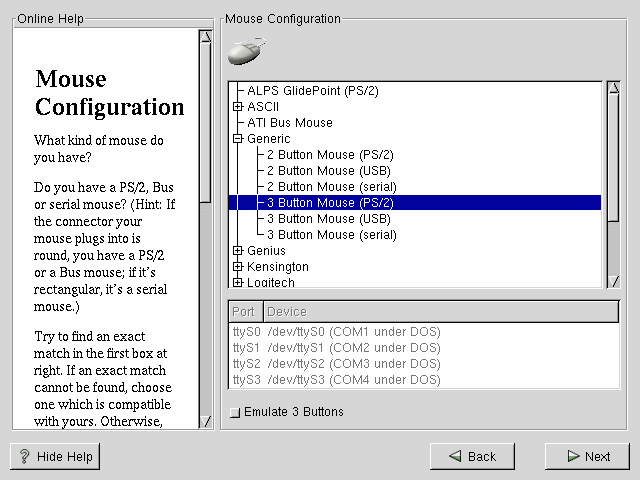This screenshot has height=480, width=640.
Task: Expand the Genius mouse category
Action: [237, 251]
